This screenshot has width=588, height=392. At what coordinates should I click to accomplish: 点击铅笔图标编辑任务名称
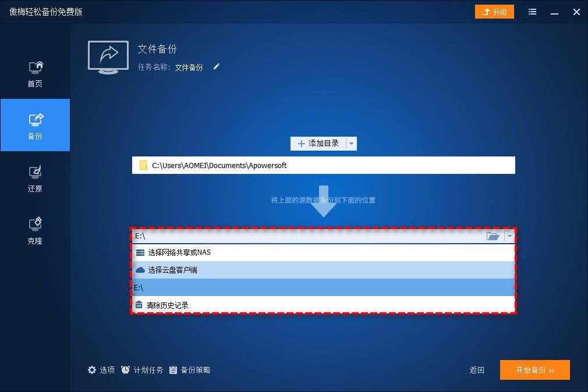click(x=216, y=67)
